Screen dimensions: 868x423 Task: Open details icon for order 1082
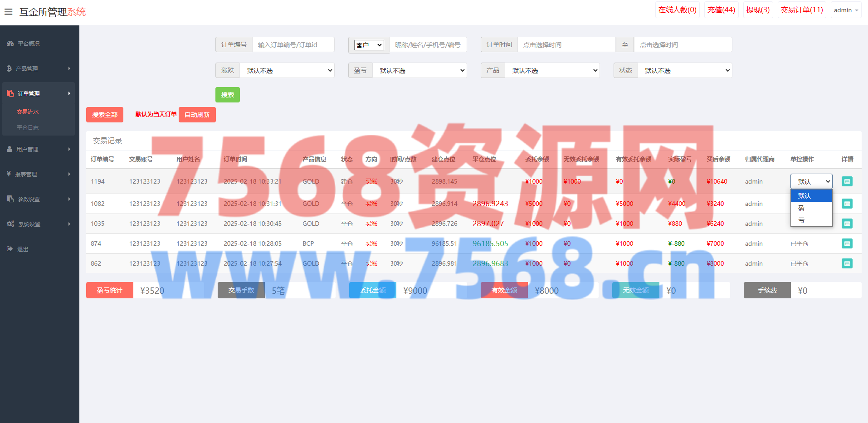(847, 204)
